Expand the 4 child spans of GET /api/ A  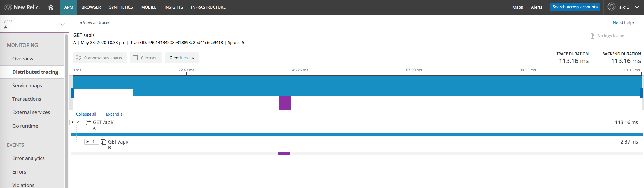coord(76,122)
